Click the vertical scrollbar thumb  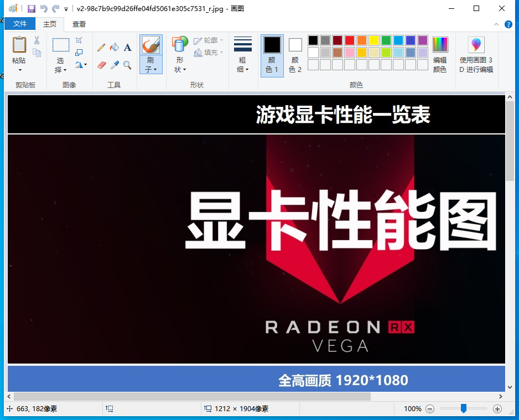(x=510, y=141)
